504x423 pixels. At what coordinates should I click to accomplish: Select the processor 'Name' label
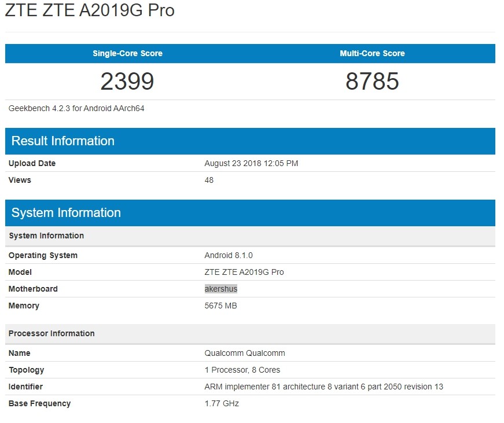click(19, 353)
